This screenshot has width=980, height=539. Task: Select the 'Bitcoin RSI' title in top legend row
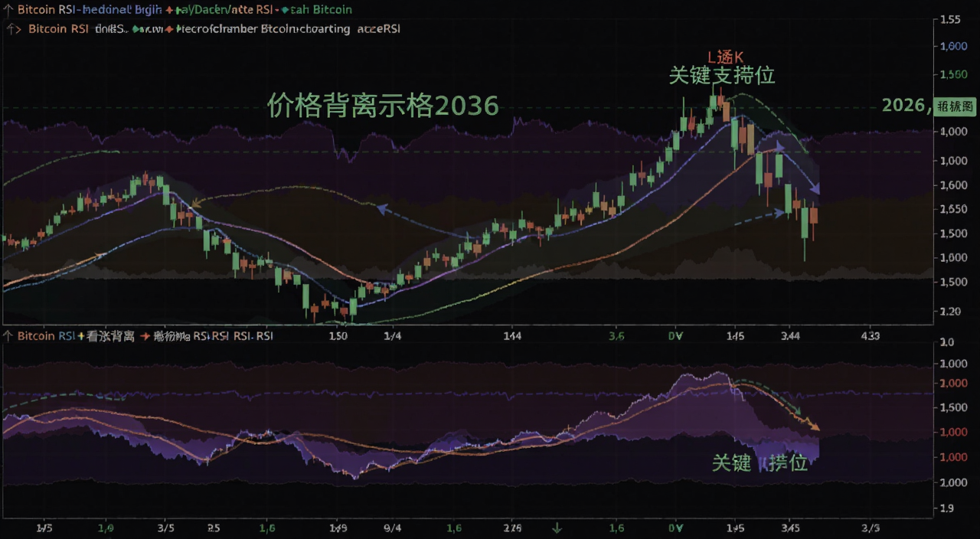pos(47,10)
